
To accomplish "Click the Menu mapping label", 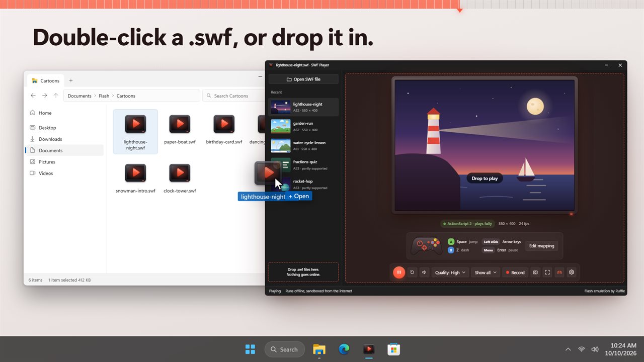I will point(488,250).
